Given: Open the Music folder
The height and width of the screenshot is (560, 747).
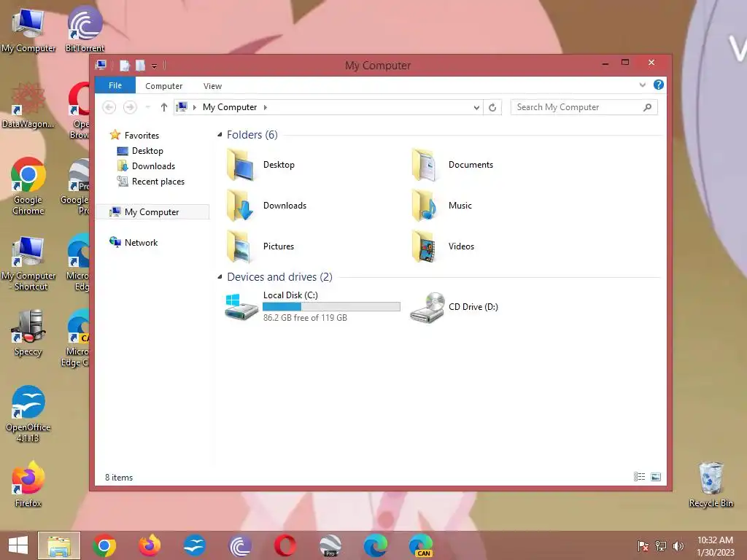Looking at the screenshot, I should click(441, 206).
